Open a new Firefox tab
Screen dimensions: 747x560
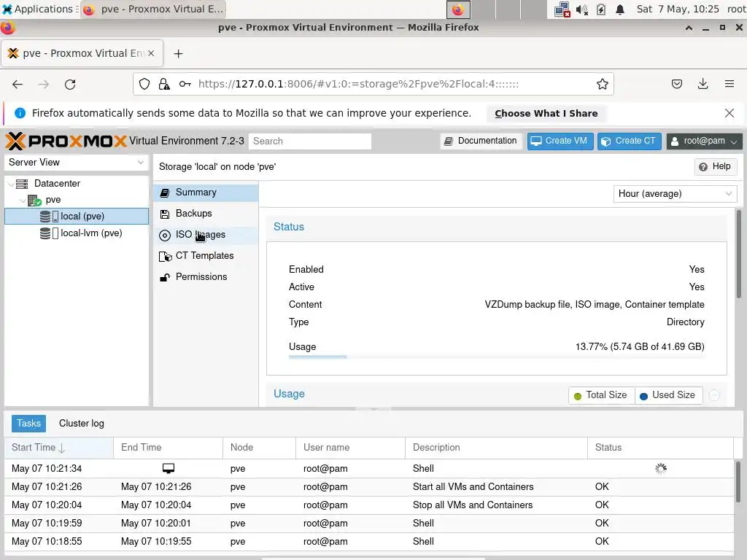[178, 54]
